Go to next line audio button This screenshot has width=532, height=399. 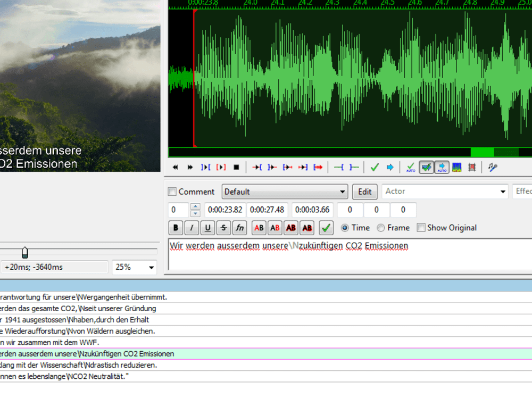[x=190, y=167]
